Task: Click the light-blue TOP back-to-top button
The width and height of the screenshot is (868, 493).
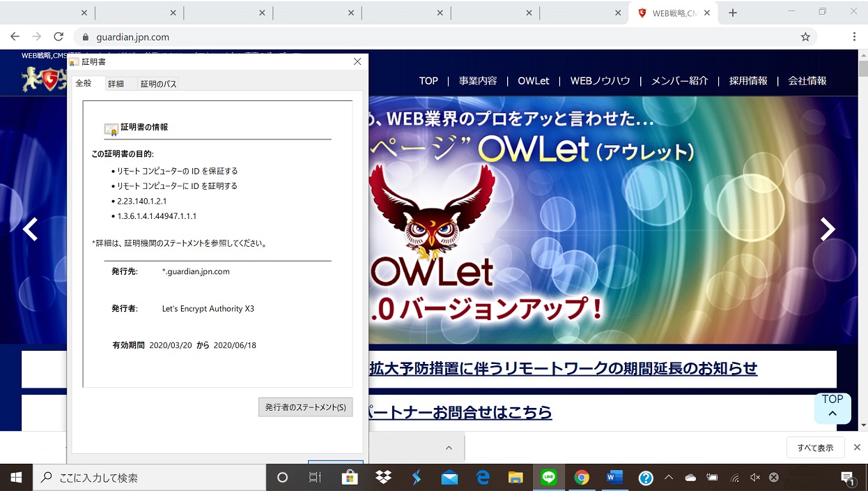Action: (x=832, y=408)
